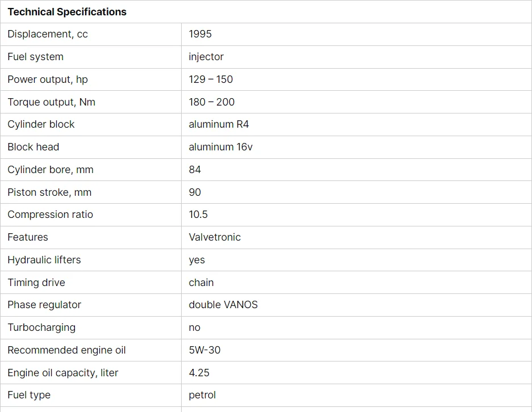Select the Power output, hp label
This screenshot has width=532, height=412.
point(48,79)
